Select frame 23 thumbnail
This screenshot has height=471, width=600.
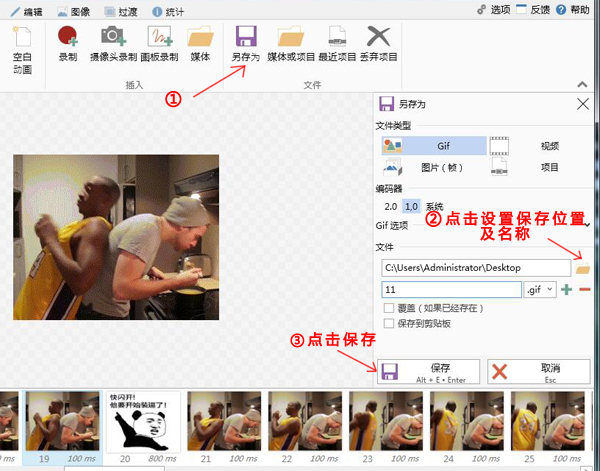point(386,421)
